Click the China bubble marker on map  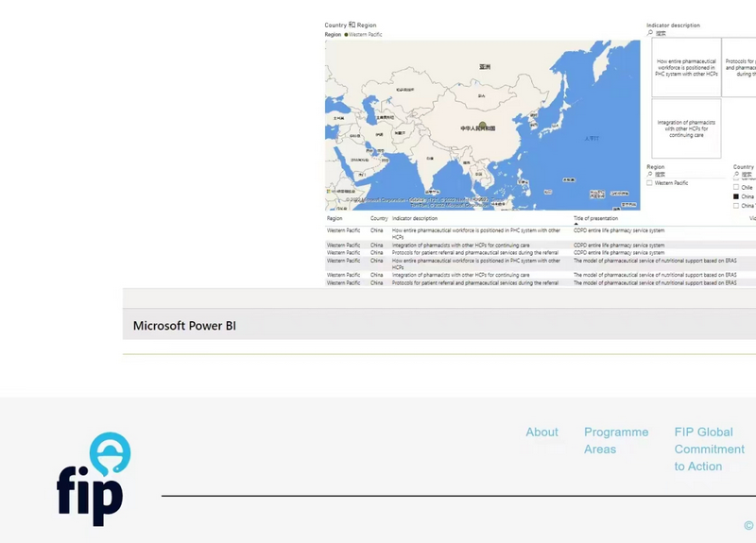coord(482,126)
